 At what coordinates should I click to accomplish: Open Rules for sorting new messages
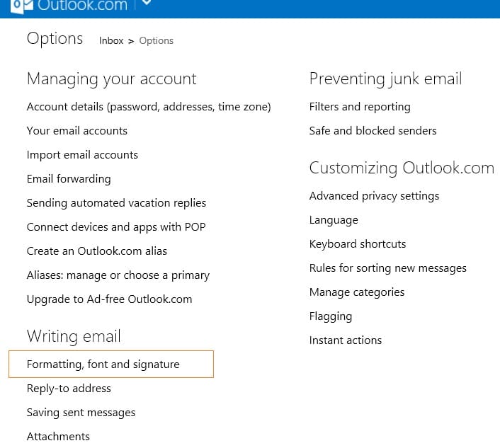tap(388, 268)
